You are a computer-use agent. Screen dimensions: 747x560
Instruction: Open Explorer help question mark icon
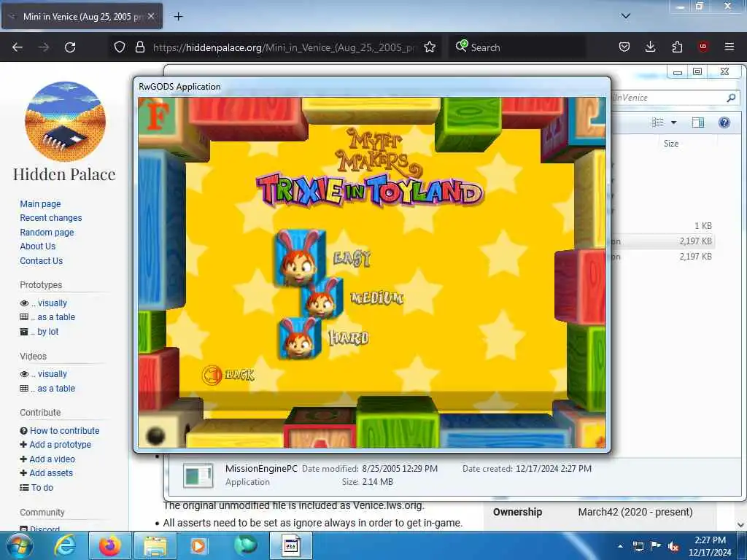724,122
